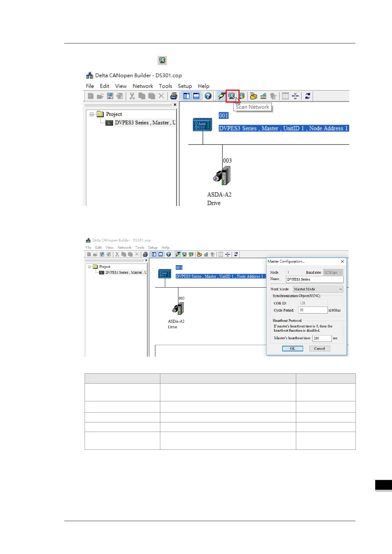Close the Master Configuration dialog

click(342, 262)
